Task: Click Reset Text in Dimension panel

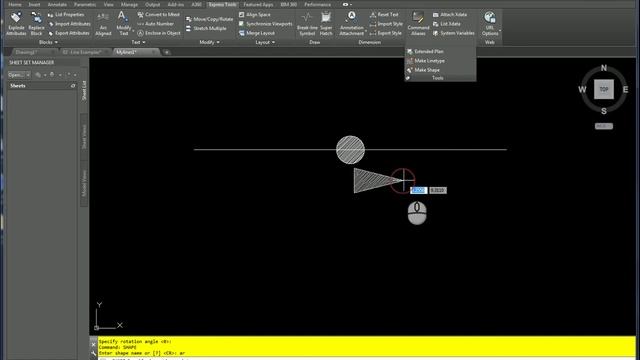Action: (x=384, y=14)
